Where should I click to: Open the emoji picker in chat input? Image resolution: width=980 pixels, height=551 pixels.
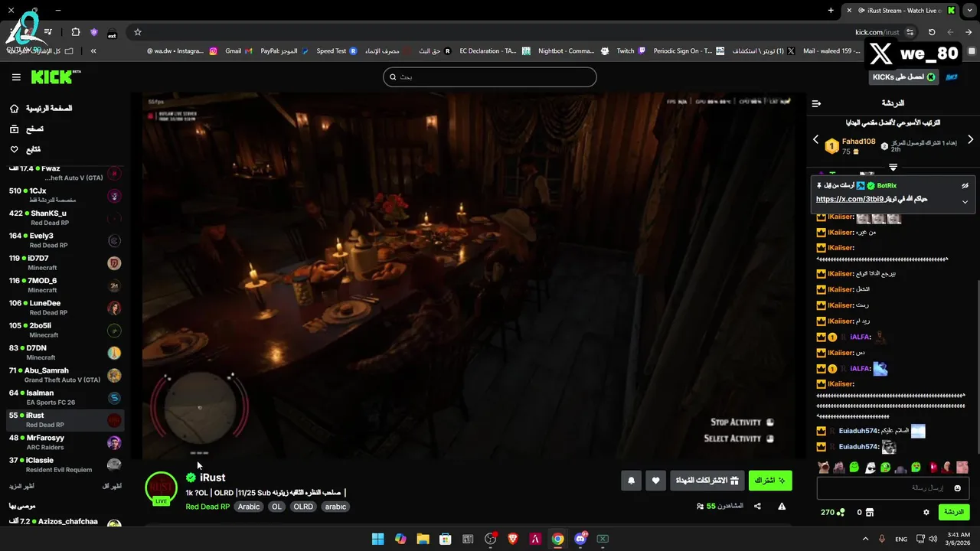(x=957, y=488)
